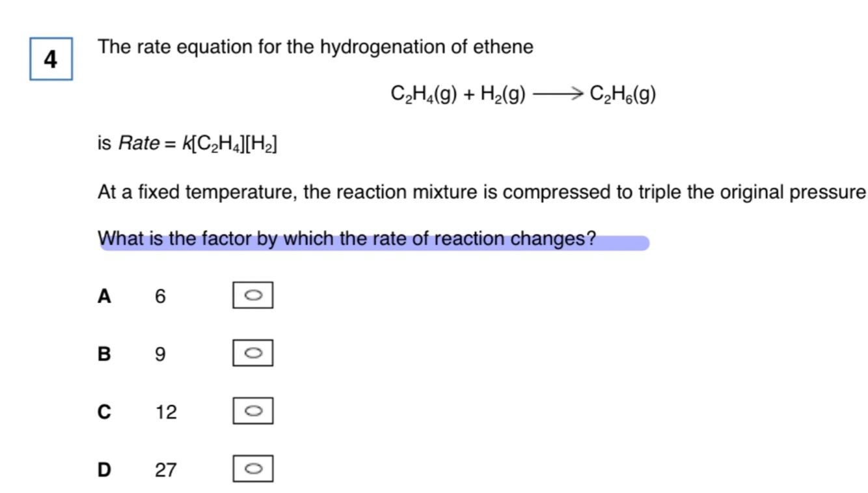Click the H2(g) reactant in the chemical equation
The width and height of the screenshot is (868, 493).
[503, 95]
